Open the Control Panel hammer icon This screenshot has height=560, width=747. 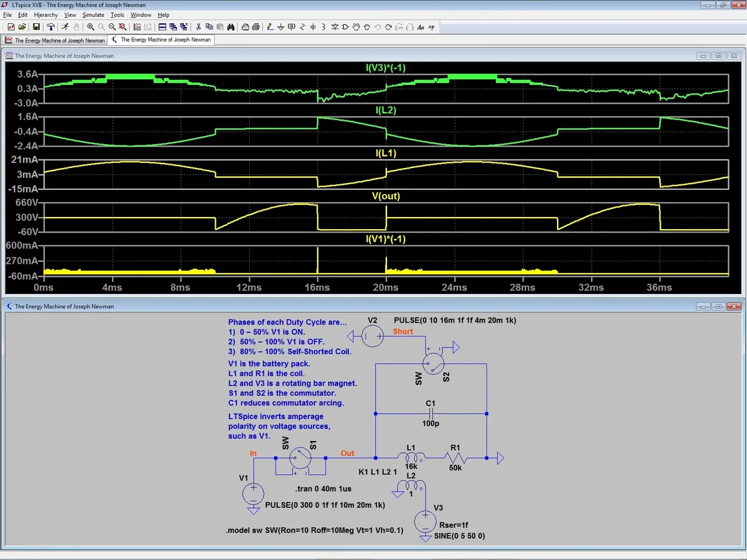point(51,27)
